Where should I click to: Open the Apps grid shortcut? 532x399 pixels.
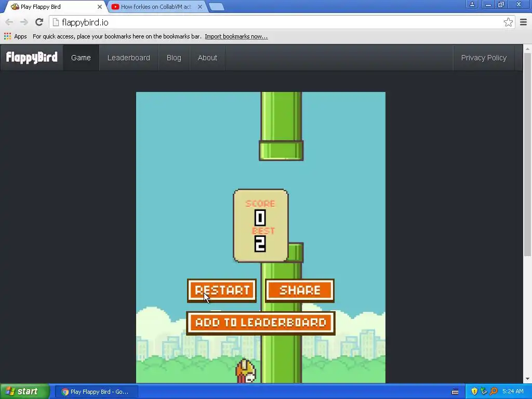15,36
